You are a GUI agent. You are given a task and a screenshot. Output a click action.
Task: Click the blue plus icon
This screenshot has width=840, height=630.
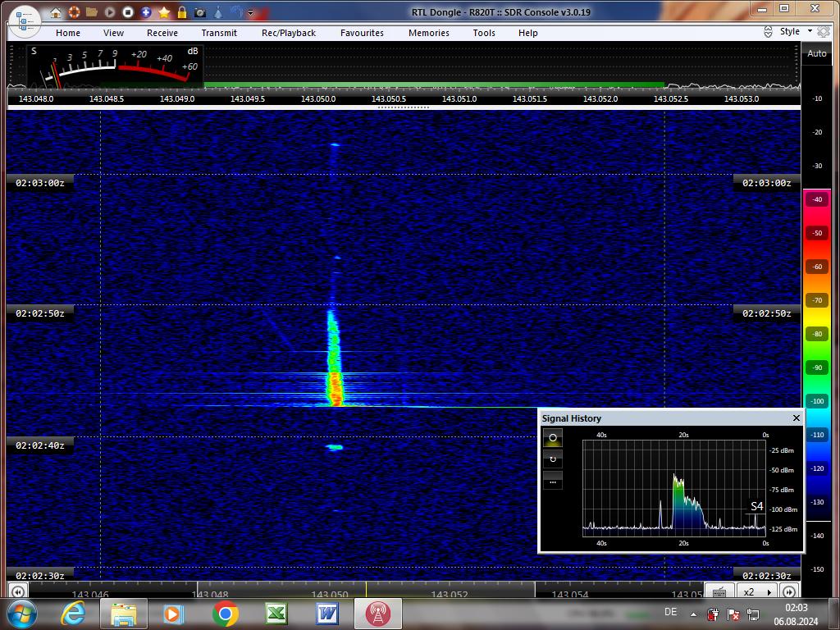[x=146, y=11]
